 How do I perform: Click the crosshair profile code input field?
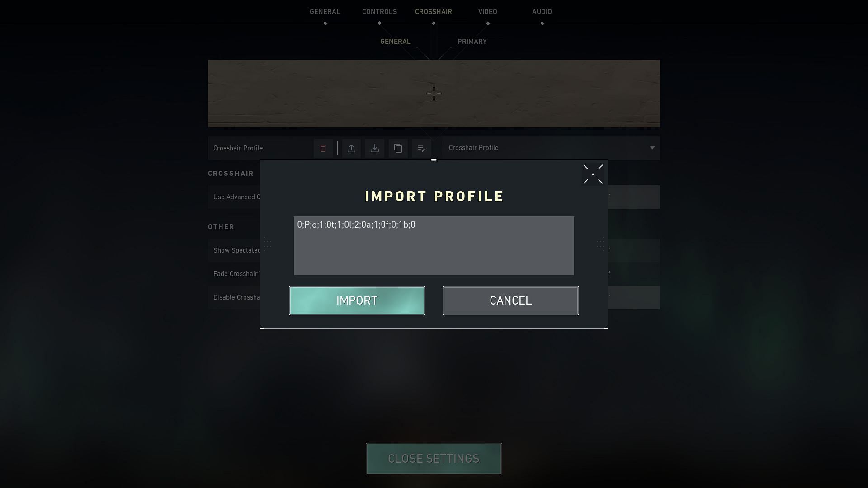[x=434, y=245]
